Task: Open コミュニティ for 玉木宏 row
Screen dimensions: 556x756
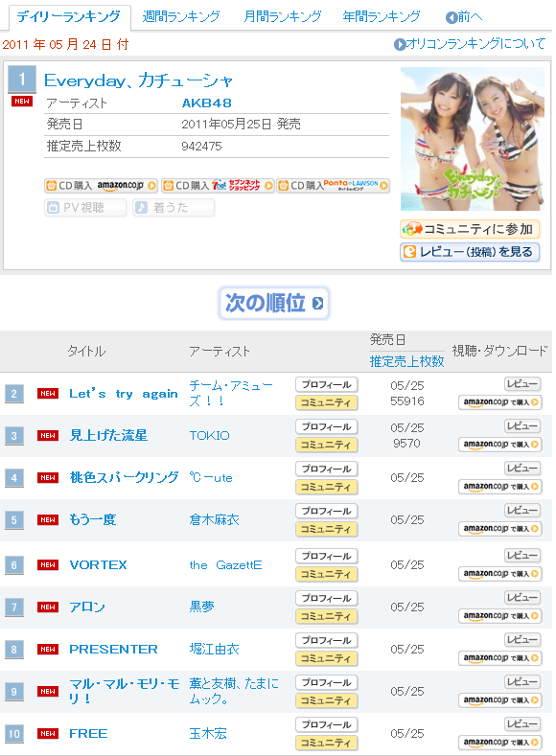Action: tap(327, 743)
